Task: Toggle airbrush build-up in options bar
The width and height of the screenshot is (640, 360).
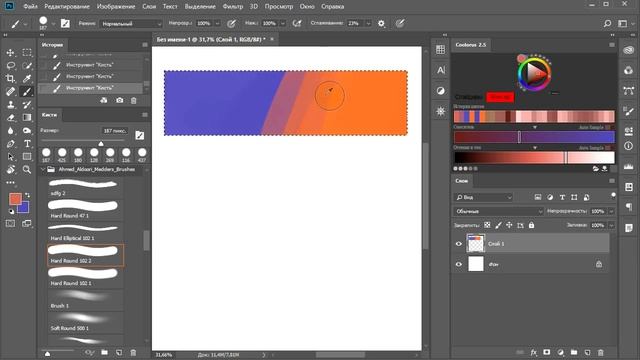Action: tap(297, 24)
